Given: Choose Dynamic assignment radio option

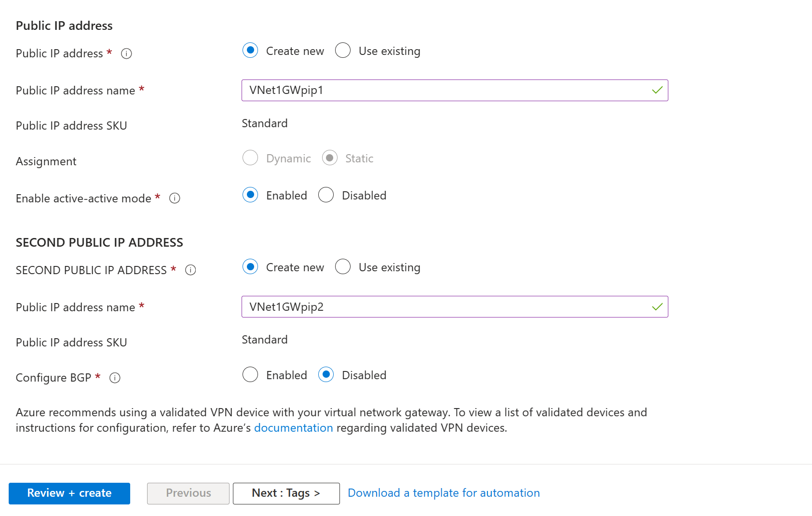Looking at the screenshot, I should pyautogui.click(x=250, y=158).
